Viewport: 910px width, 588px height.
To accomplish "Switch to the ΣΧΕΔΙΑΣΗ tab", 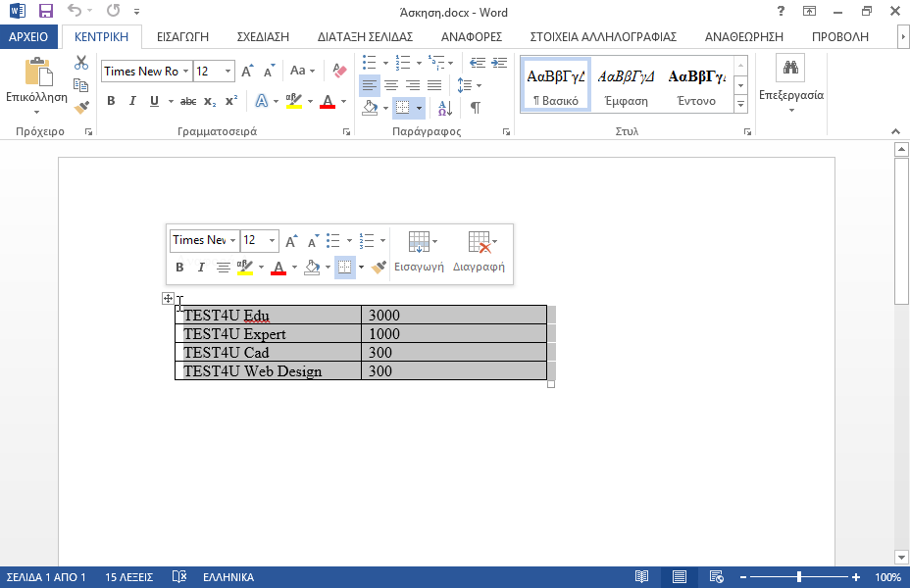I will click(263, 36).
